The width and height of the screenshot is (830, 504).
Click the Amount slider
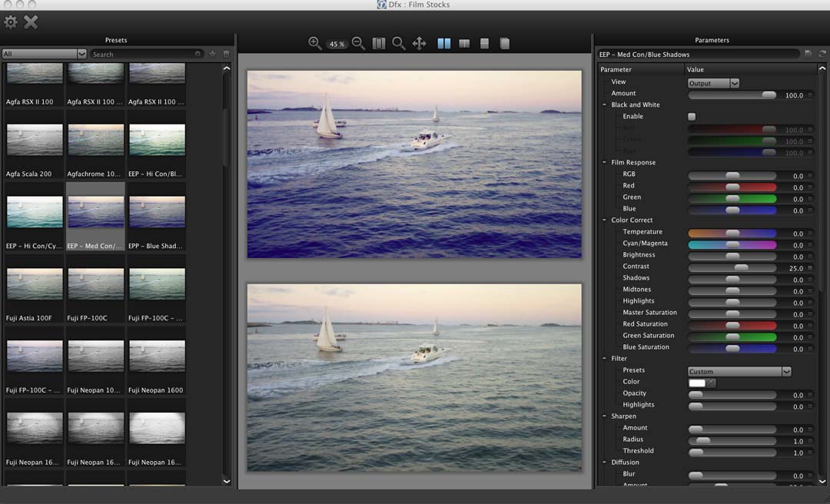pos(732,95)
